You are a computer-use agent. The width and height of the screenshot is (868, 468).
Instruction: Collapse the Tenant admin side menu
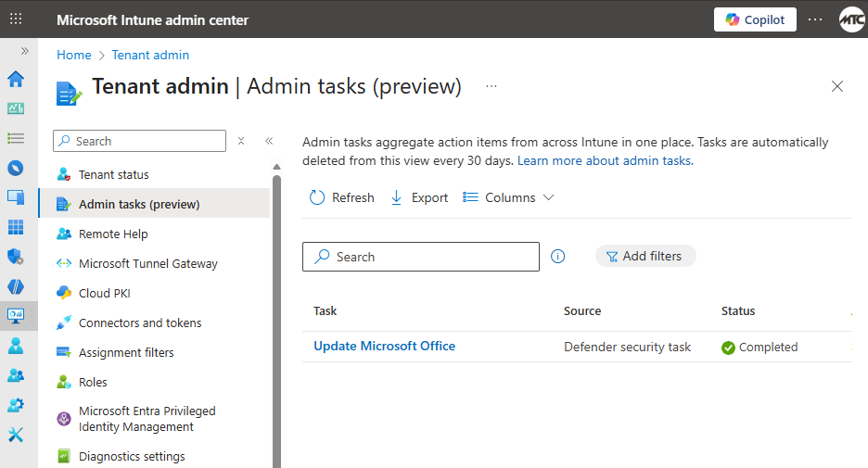pos(269,141)
